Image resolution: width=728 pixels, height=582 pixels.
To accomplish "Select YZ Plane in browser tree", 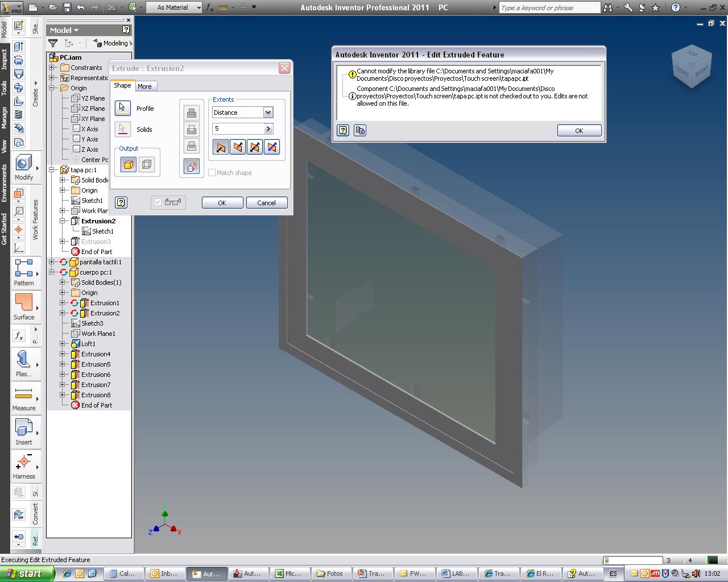I will coord(93,98).
